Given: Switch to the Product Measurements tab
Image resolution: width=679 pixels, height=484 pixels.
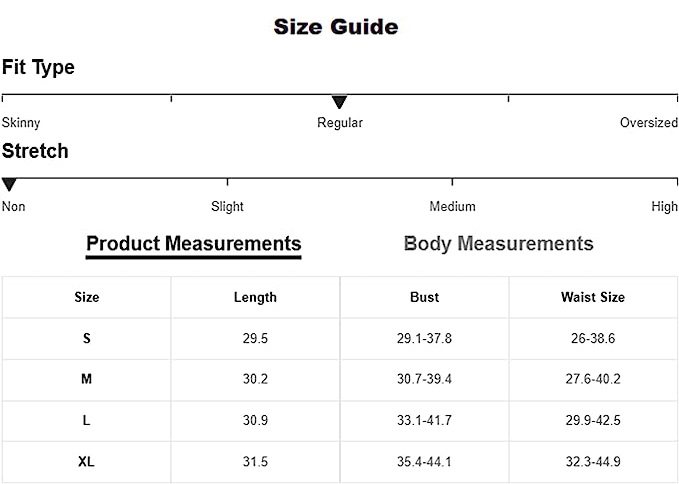Looking at the screenshot, I should tap(193, 244).
